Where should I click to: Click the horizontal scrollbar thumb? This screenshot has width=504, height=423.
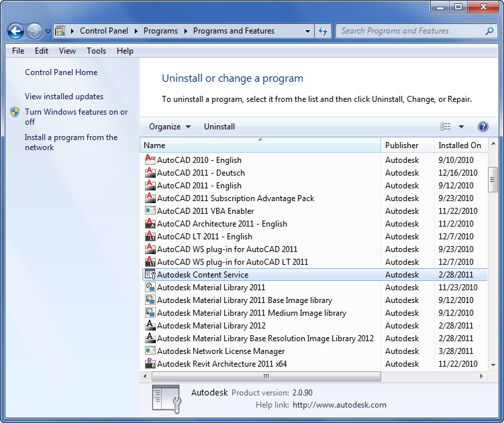click(266, 376)
